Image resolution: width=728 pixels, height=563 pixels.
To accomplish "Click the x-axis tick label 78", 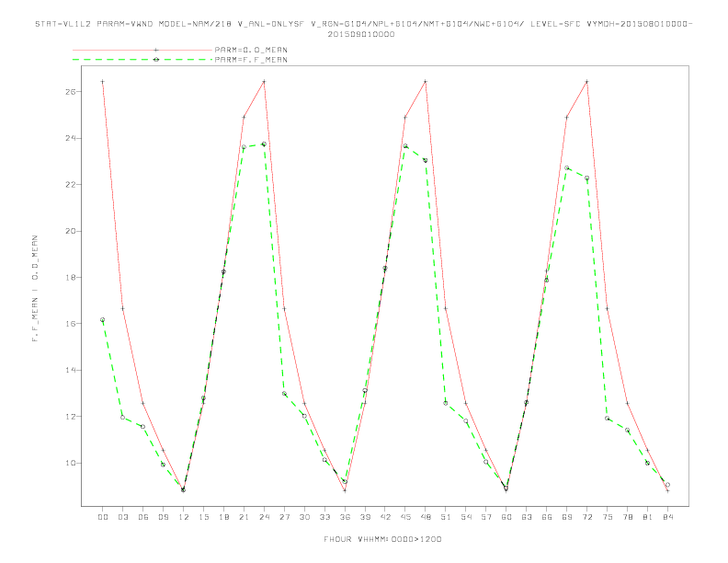I will [627, 517].
